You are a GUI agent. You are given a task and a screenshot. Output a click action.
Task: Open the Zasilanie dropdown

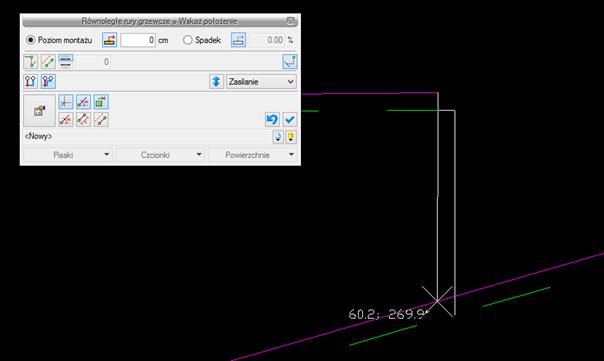pyautogui.click(x=261, y=82)
